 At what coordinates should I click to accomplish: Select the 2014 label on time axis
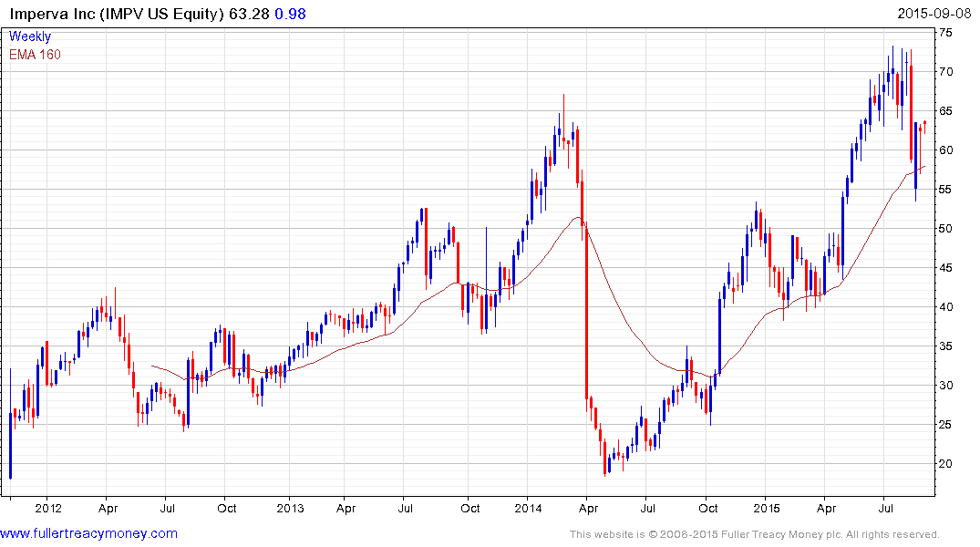coord(528,508)
